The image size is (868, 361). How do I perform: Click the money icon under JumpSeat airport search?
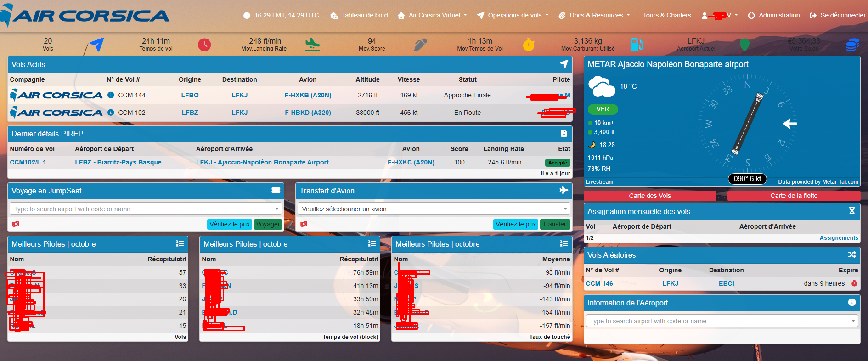click(x=16, y=224)
